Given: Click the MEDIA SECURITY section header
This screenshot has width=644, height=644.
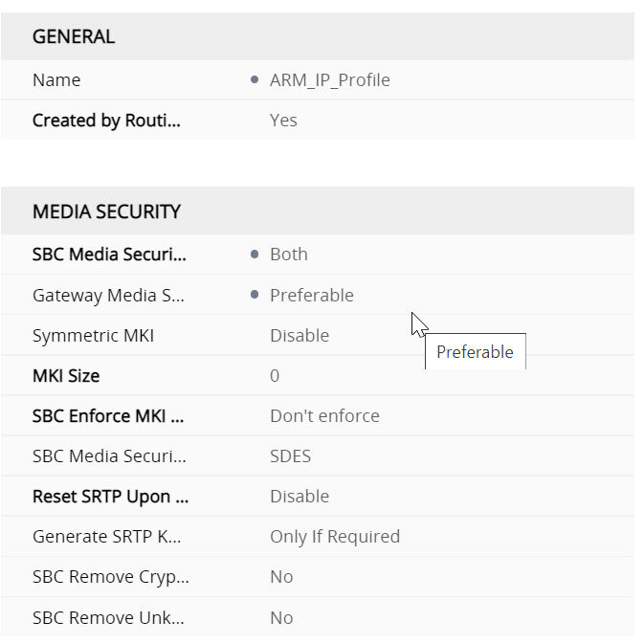Looking at the screenshot, I should click(x=106, y=211).
